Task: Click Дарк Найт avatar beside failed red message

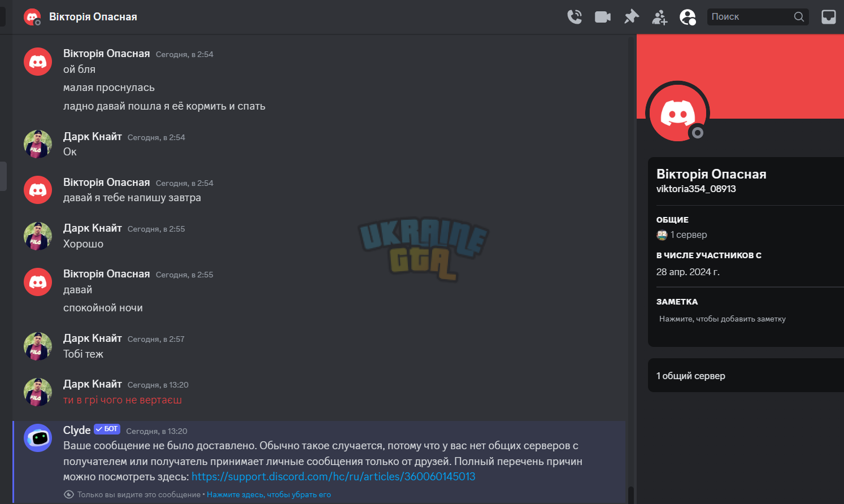Action: pos(38,392)
